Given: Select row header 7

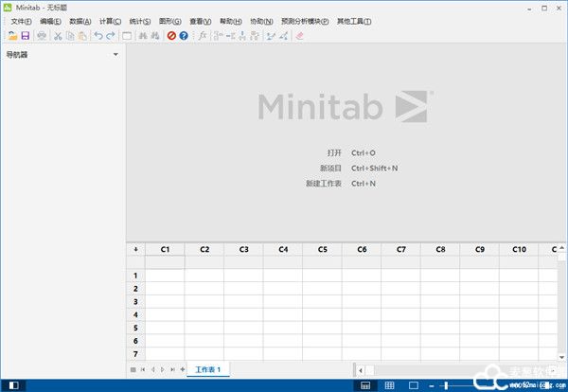Looking at the screenshot, I should tap(135, 354).
